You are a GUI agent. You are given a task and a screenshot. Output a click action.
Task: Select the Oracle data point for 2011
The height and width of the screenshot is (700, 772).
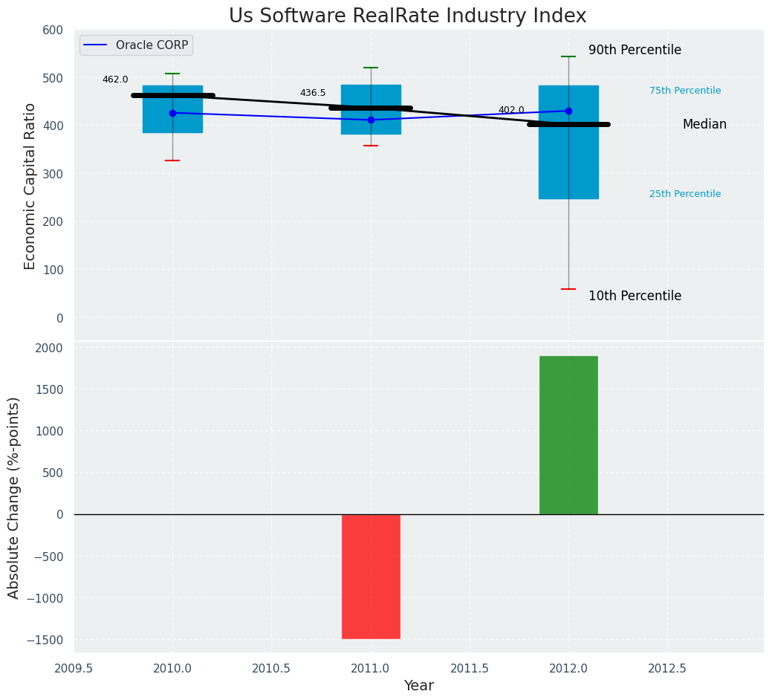[371, 120]
